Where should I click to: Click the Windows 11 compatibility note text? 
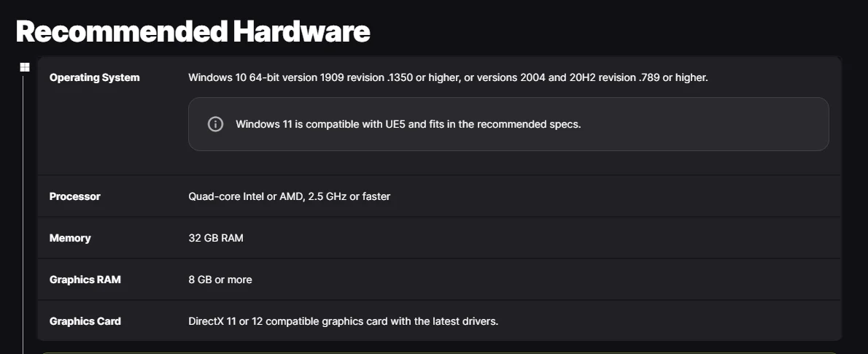point(408,124)
